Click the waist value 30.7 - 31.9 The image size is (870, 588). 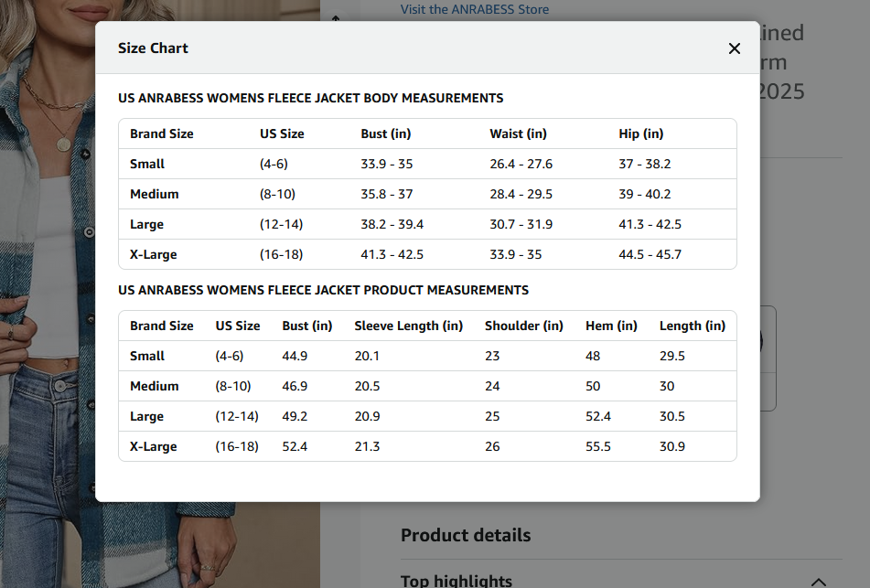pos(521,224)
